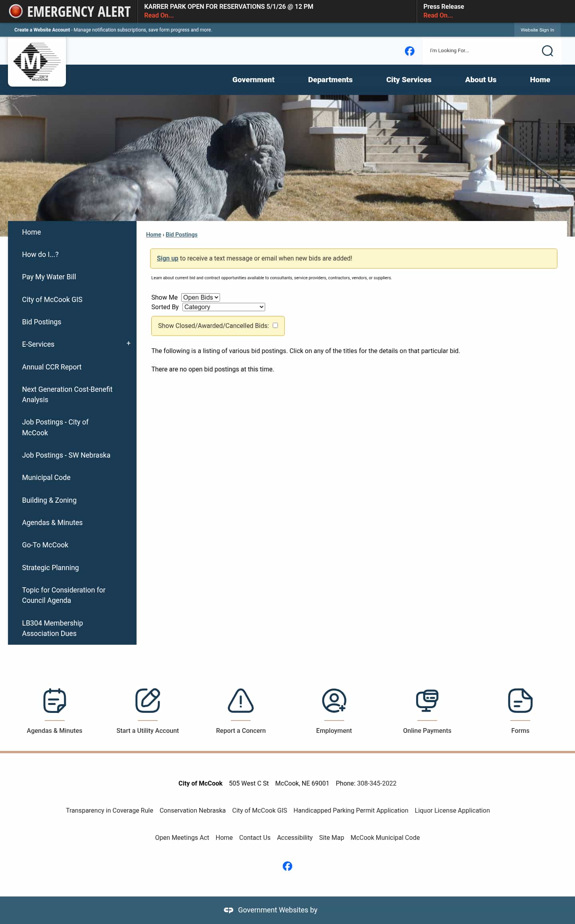Click Accessibility footer link

click(x=295, y=837)
